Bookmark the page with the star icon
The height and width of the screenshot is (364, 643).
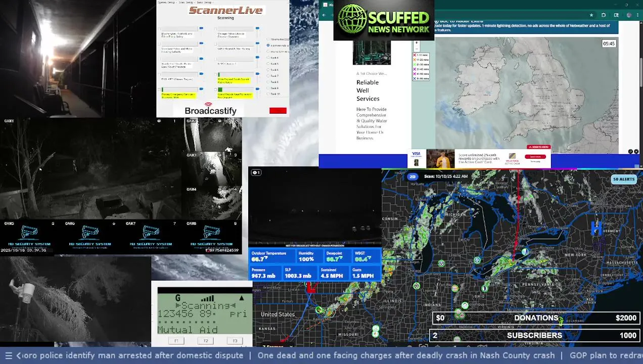click(x=591, y=15)
